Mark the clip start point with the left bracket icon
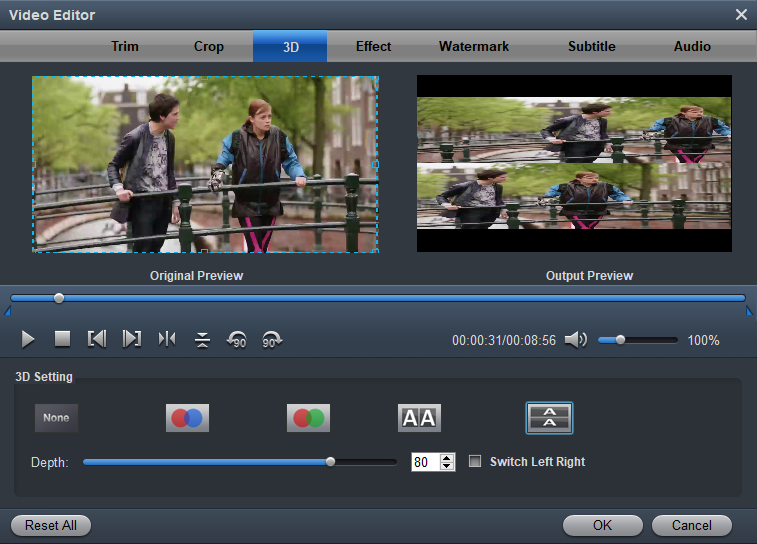This screenshot has width=757, height=544. click(x=97, y=339)
